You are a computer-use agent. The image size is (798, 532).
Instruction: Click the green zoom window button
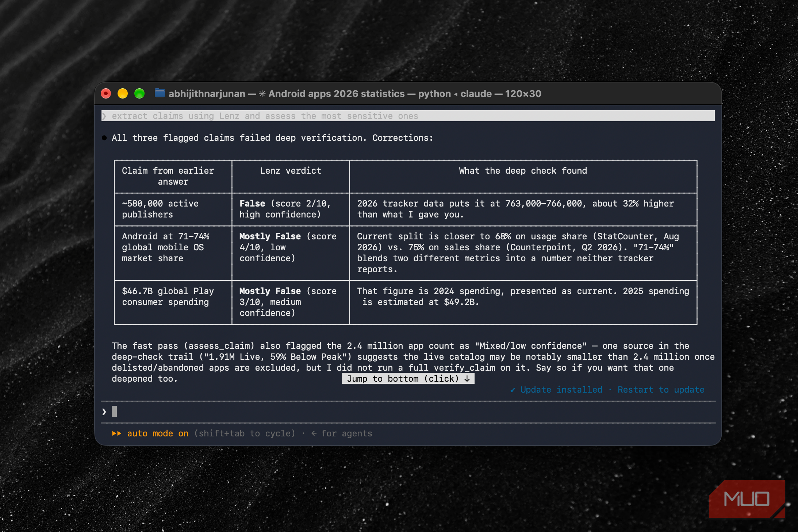[139, 94]
